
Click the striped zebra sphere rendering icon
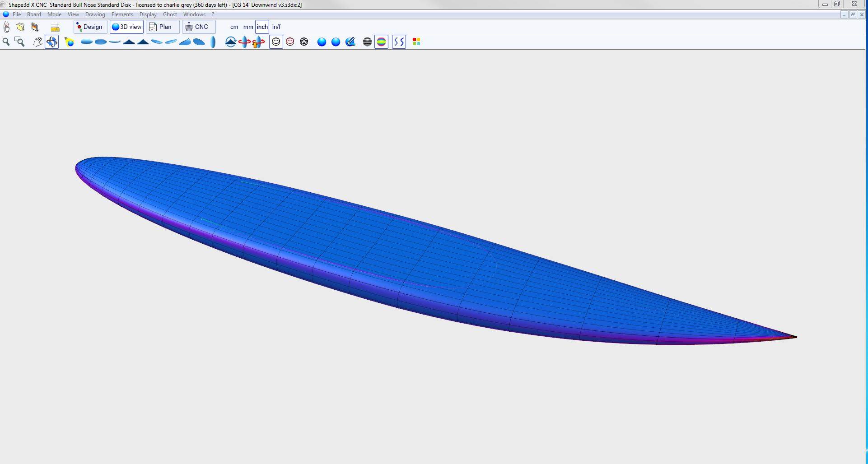[367, 42]
